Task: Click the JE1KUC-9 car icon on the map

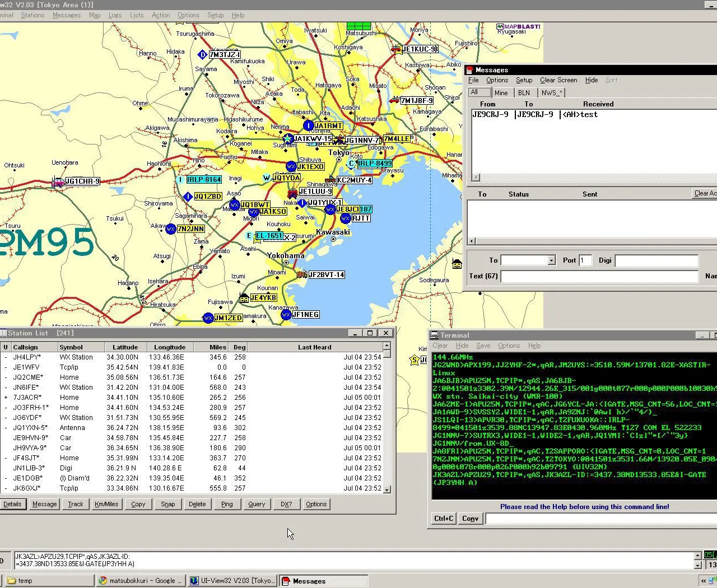Action: coord(396,49)
